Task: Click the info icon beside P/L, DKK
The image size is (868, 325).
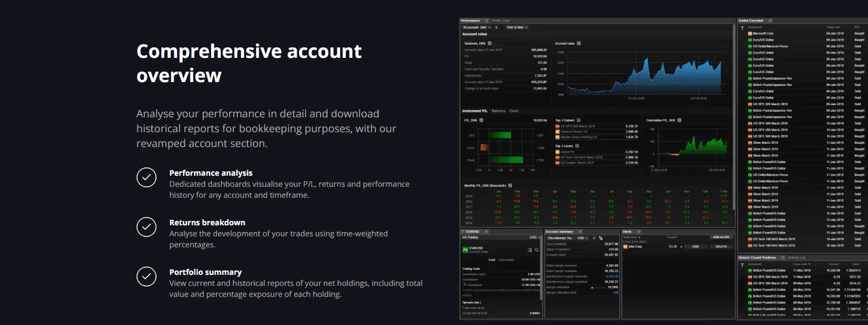Action: [481, 120]
